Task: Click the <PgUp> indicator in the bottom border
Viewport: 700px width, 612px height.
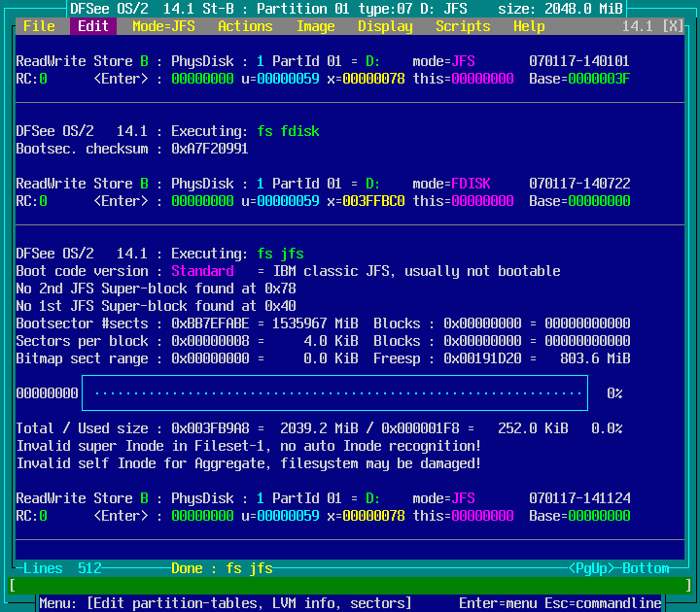Action: point(591,568)
